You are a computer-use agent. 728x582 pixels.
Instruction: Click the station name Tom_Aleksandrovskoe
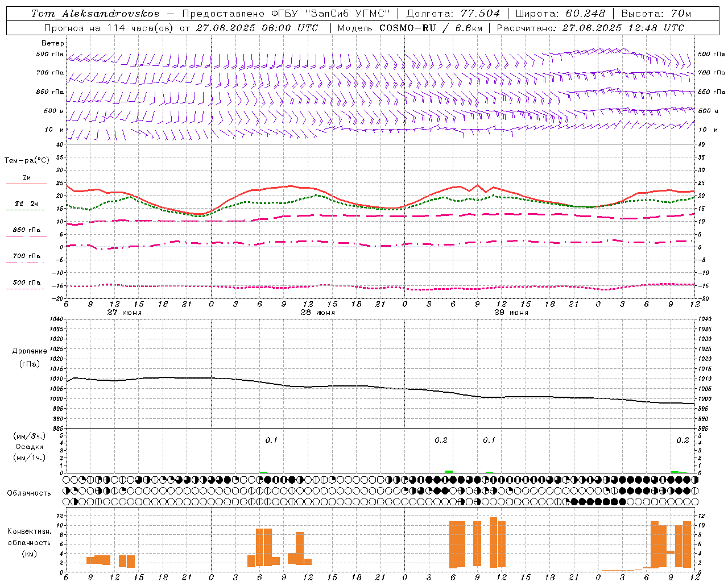tap(95, 13)
